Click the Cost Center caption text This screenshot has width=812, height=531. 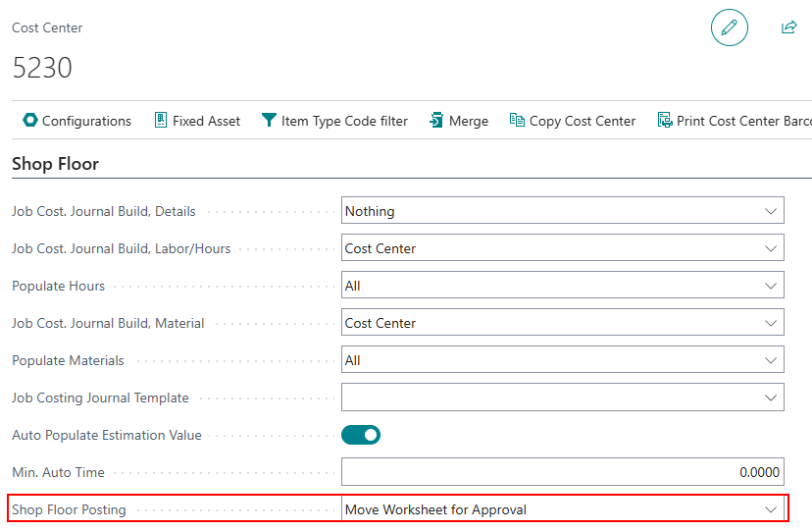pyautogui.click(x=47, y=28)
